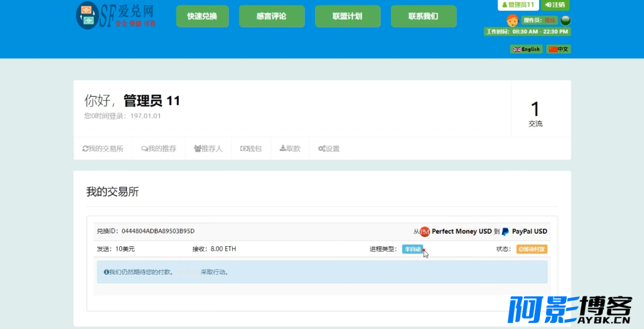Go to 感言评论 page
Screen dimensions: 644x329
pos(271,16)
